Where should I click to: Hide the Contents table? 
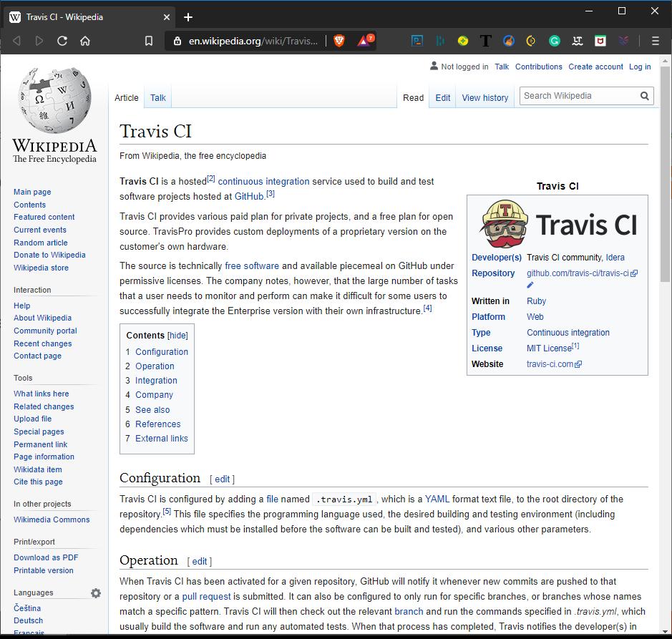click(x=177, y=336)
